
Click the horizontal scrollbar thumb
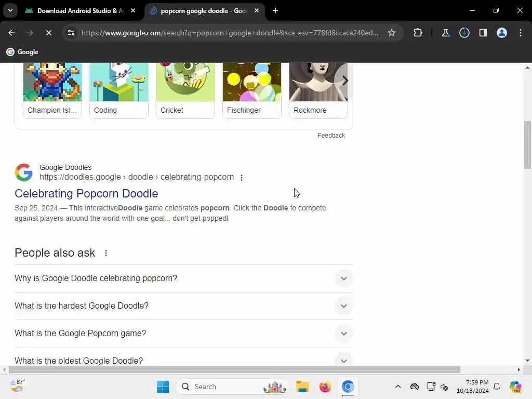tap(234, 369)
